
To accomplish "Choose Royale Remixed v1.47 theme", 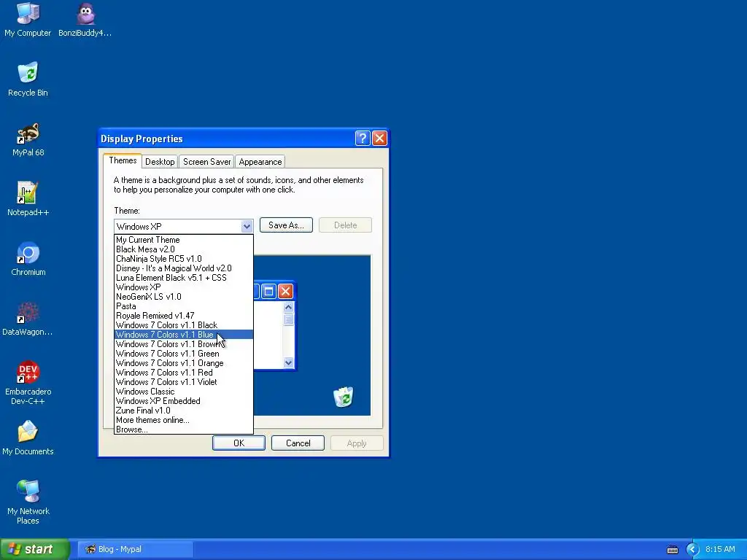I will 183,316.
